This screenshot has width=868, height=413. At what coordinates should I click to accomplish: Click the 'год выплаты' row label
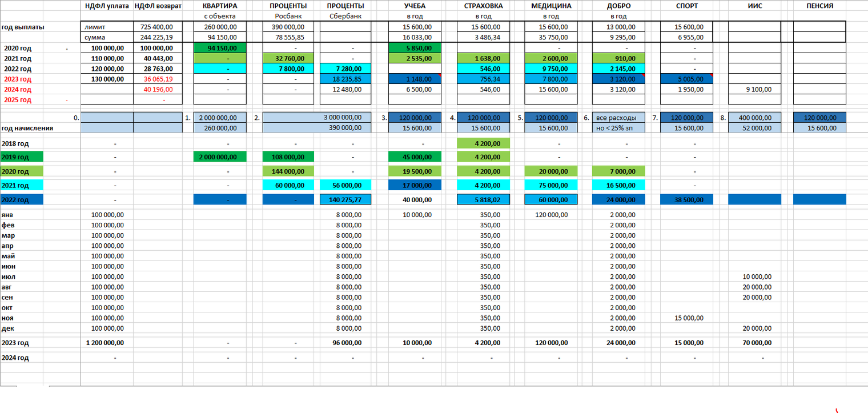(23, 27)
